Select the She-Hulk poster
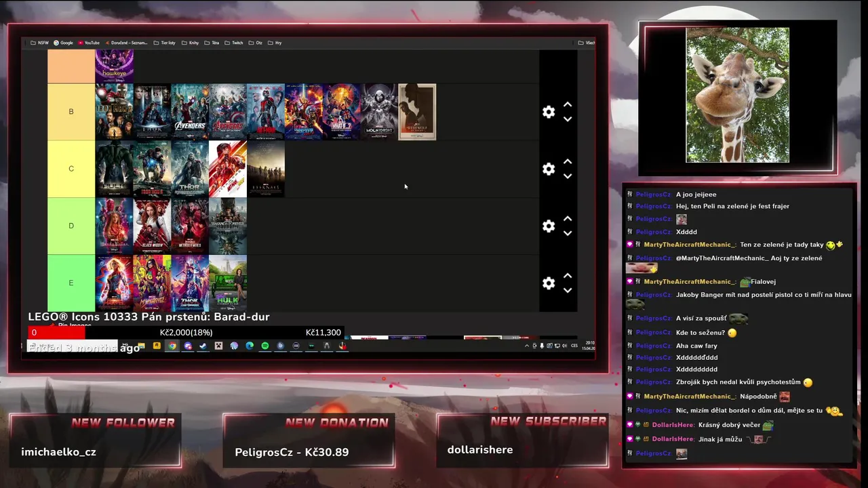Image resolution: width=868 pixels, height=488 pixels. 228,283
